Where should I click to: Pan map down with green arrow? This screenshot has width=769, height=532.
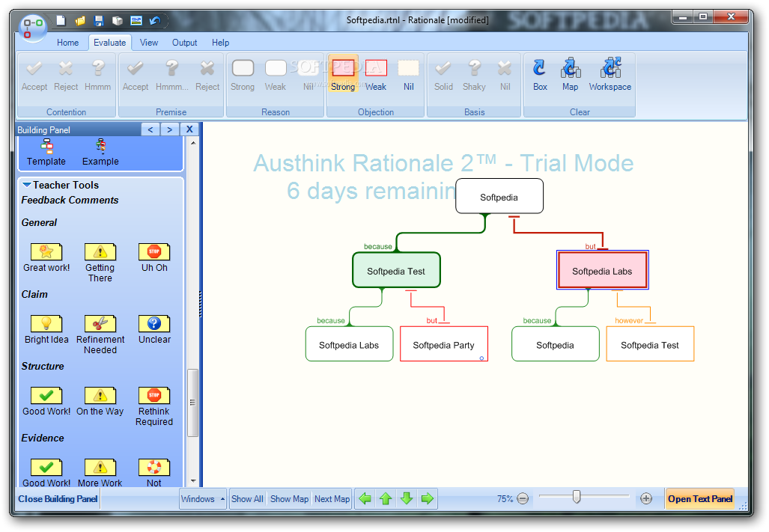pyautogui.click(x=407, y=498)
